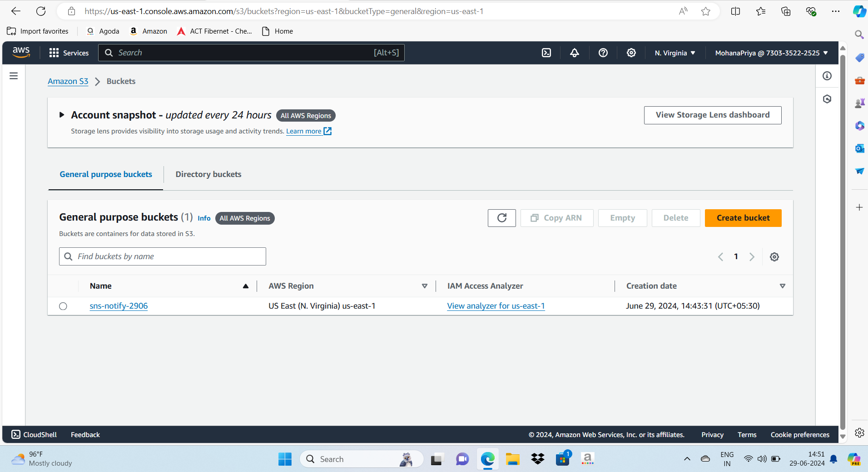Open File Explorer from the taskbar
The height and width of the screenshot is (472, 868).
click(x=512, y=459)
